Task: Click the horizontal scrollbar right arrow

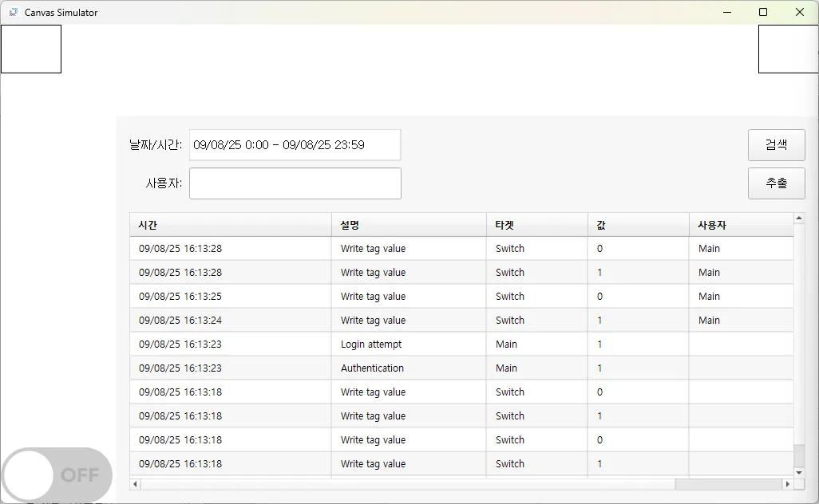Action: (x=788, y=484)
